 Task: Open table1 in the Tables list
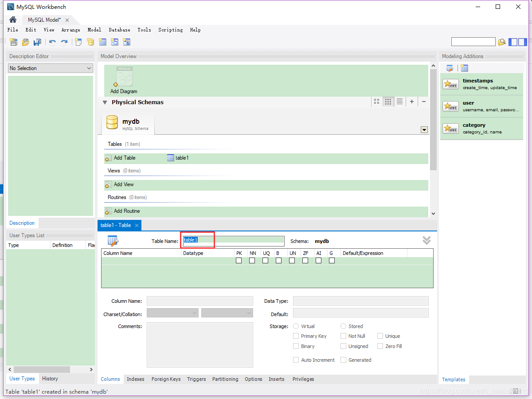pos(178,158)
